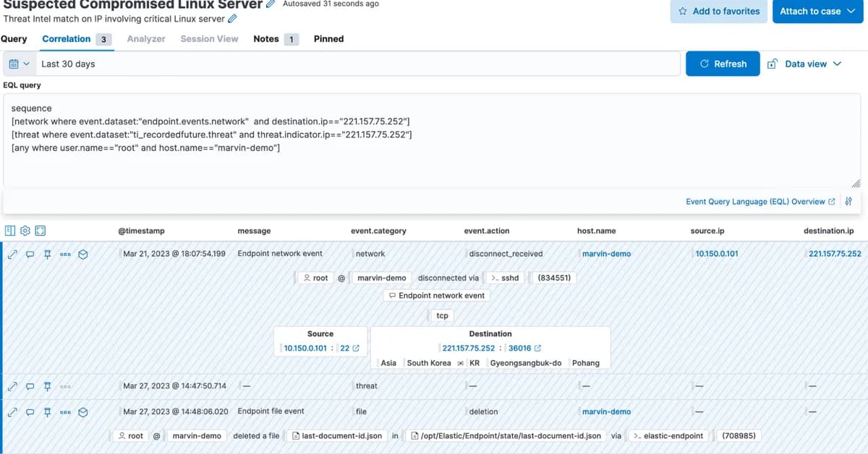Click the source.ip column header

tap(707, 231)
